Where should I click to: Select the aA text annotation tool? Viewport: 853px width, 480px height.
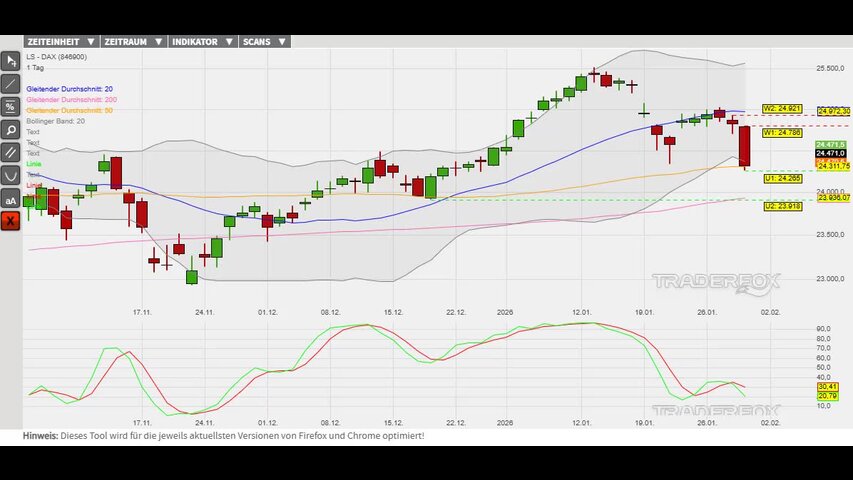pyautogui.click(x=10, y=199)
